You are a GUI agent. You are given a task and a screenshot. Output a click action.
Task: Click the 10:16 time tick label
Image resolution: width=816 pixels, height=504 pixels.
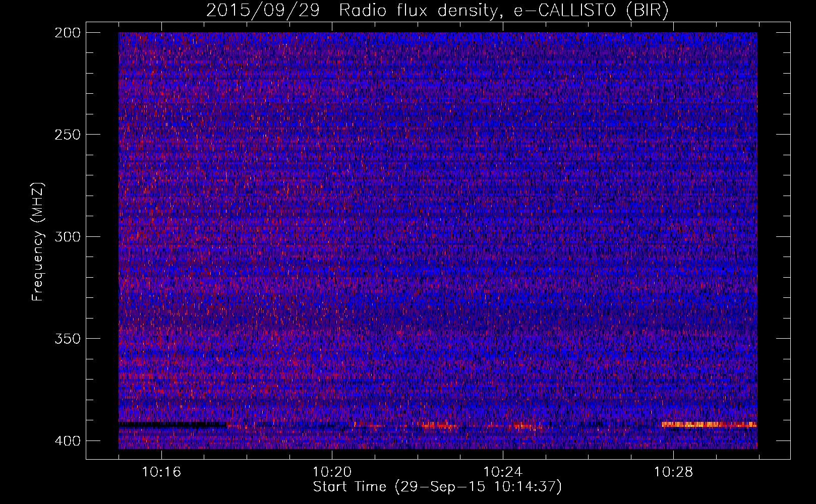[x=161, y=472]
